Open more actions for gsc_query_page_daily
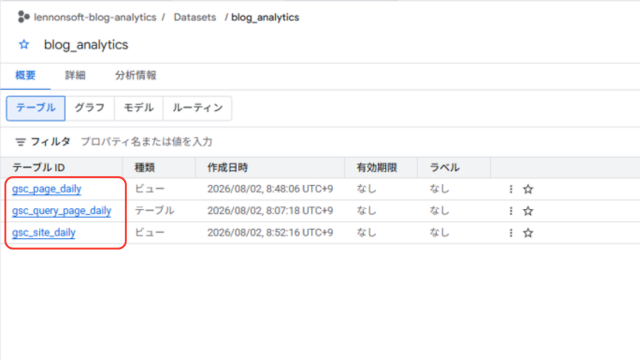Image resolution: width=640 pixels, height=360 pixels. click(x=511, y=211)
